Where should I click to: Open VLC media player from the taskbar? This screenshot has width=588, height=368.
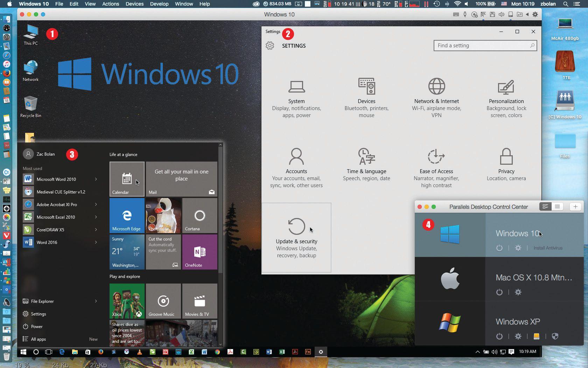coord(140,352)
